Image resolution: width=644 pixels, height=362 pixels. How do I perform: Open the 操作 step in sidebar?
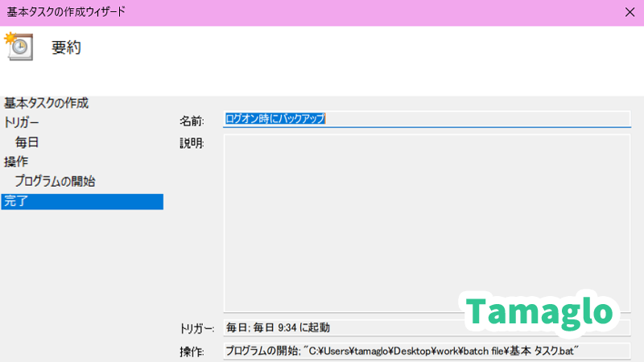tap(16, 162)
